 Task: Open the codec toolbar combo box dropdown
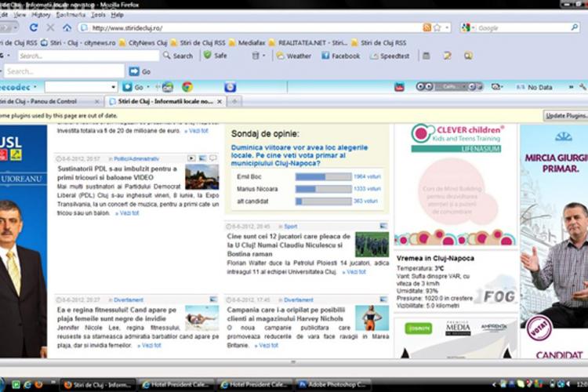113,87
